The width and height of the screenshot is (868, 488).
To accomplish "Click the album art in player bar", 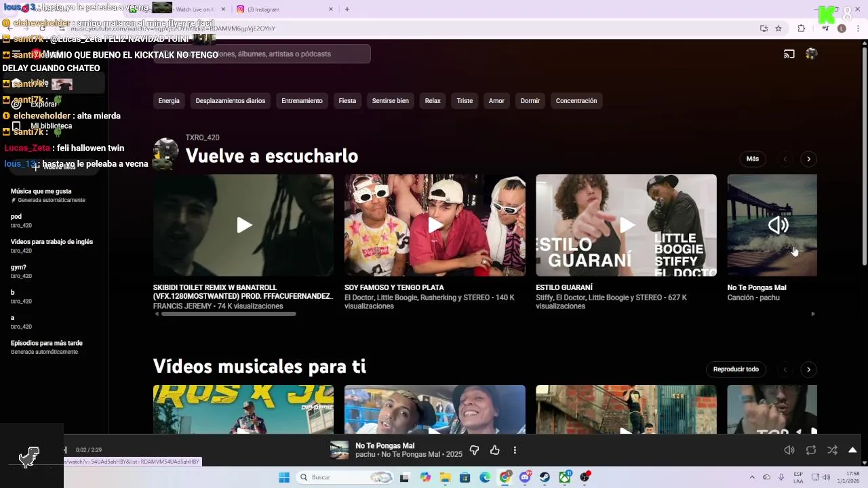I will click(x=339, y=450).
